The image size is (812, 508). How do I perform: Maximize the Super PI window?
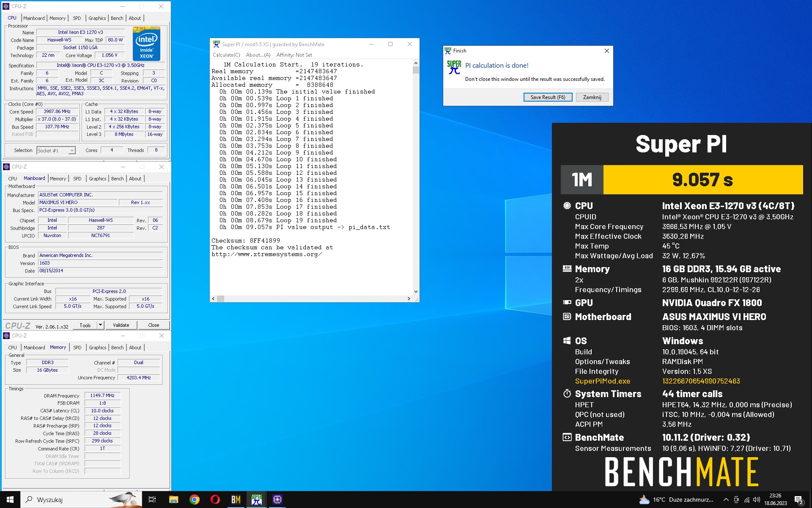(390, 44)
